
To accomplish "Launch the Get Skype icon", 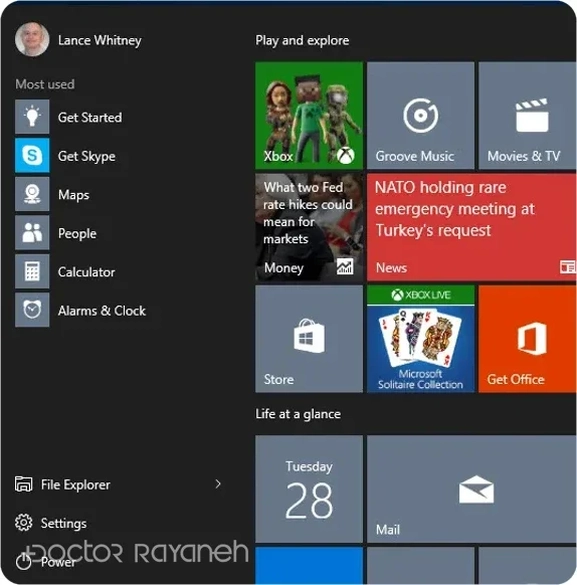I will (x=32, y=155).
